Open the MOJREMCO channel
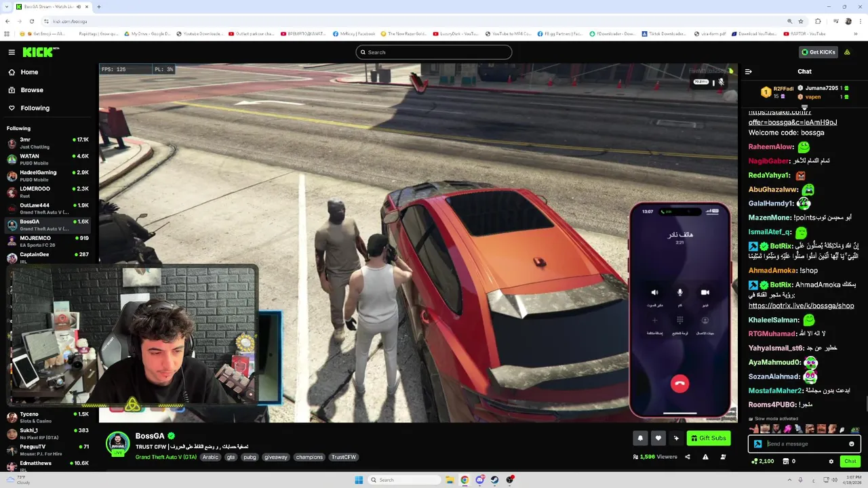Viewport: 868px width, 488px height. 47,241
